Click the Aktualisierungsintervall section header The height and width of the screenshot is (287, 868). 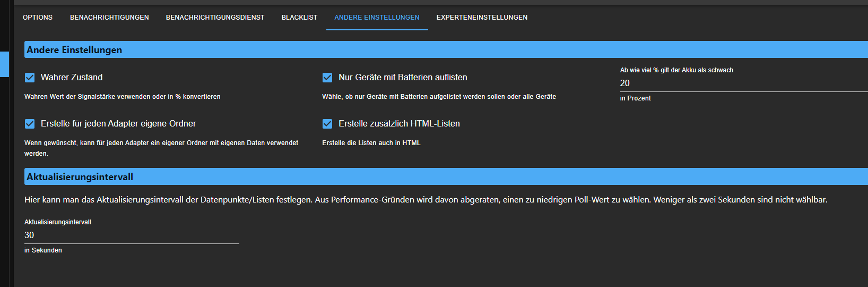446,176
